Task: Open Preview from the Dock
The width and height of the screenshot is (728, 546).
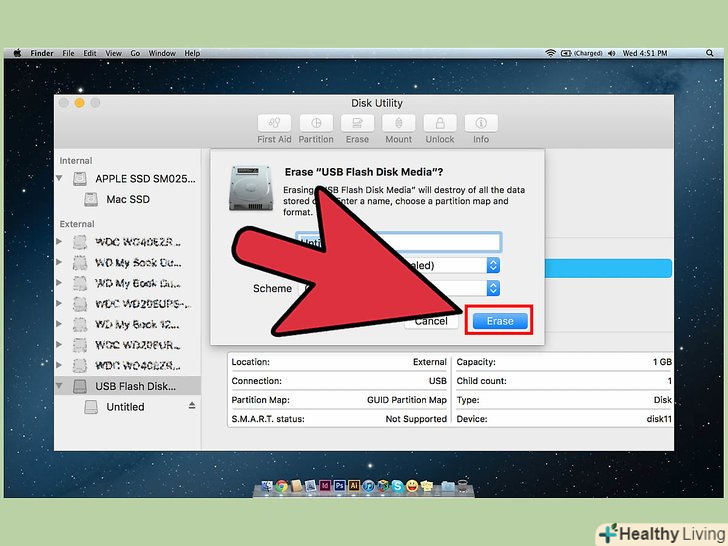Action: tap(310, 486)
